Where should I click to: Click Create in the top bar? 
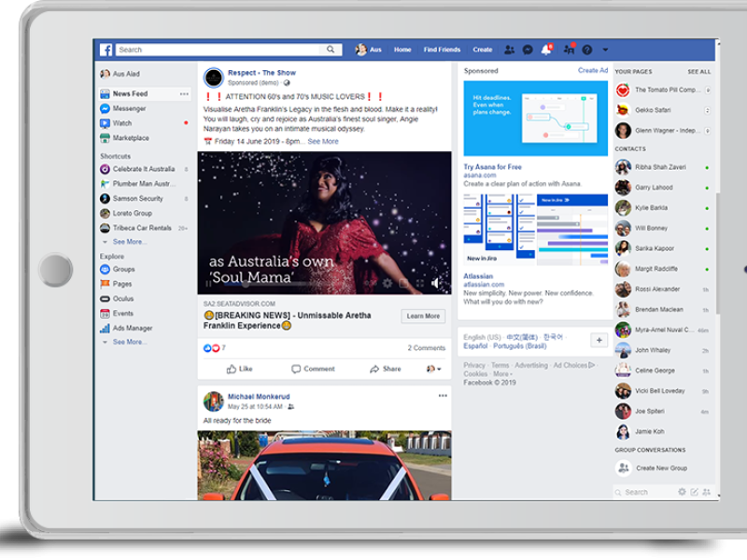tap(483, 49)
